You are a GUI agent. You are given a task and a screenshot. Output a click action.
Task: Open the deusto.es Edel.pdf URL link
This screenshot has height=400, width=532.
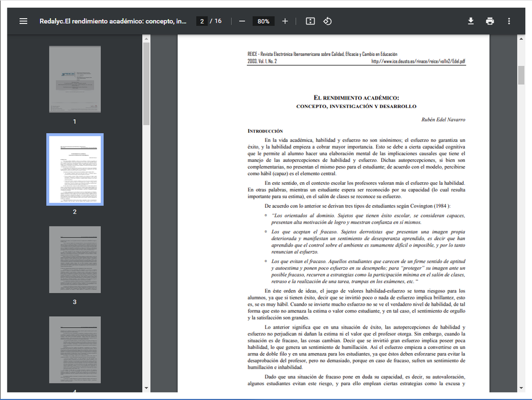click(x=418, y=61)
